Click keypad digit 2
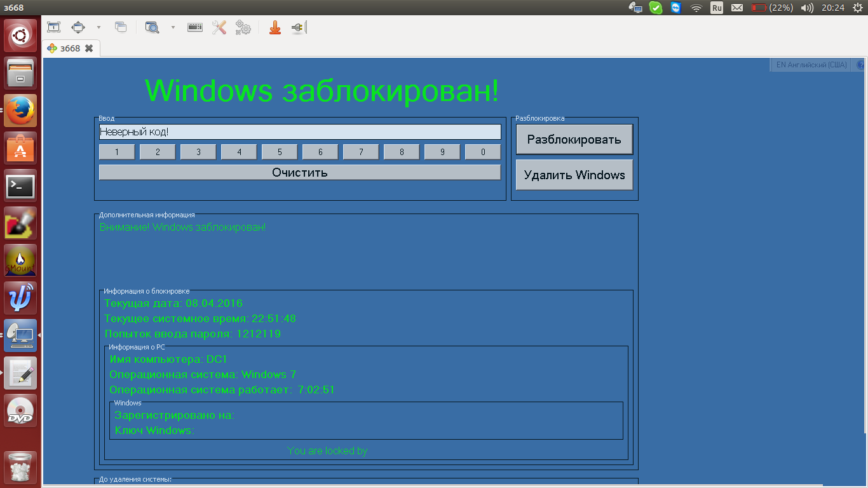Viewport: 868px width, 488px height. point(158,152)
